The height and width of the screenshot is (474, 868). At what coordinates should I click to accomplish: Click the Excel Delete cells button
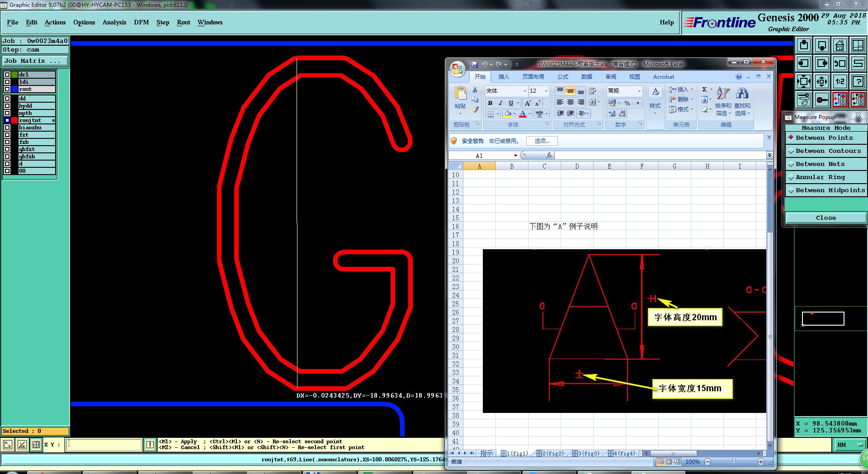coord(681,100)
